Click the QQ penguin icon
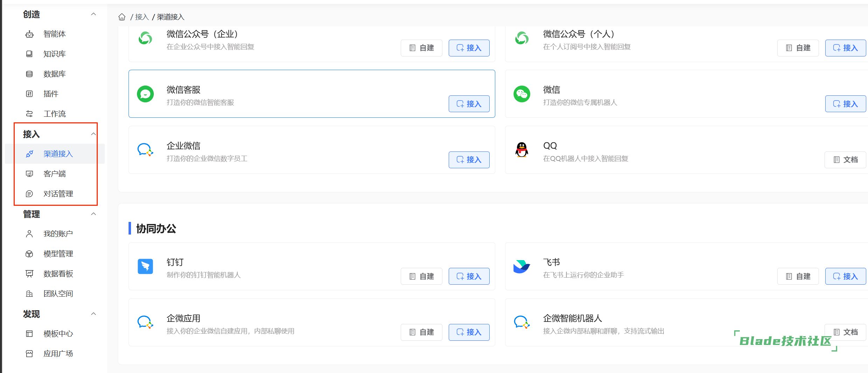The height and width of the screenshot is (373, 868). point(522,150)
